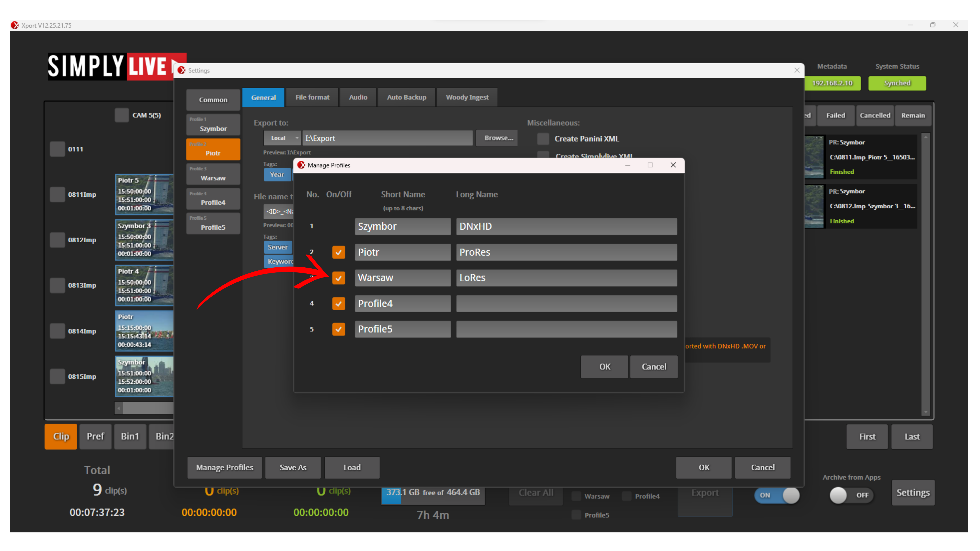Tick the checkbox for clip 0813Imp
The width and height of the screenshot is (980, 551).
pos(57,285)
